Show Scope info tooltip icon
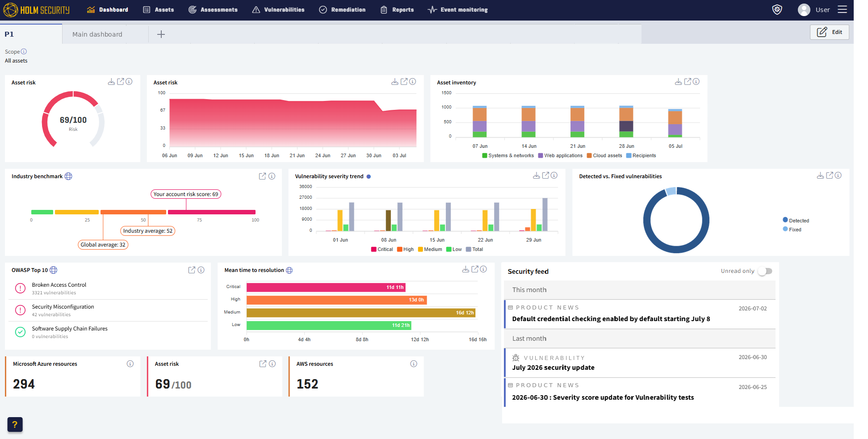The width and height of the screenshot is (868, 439). click(x=24, y=51)
